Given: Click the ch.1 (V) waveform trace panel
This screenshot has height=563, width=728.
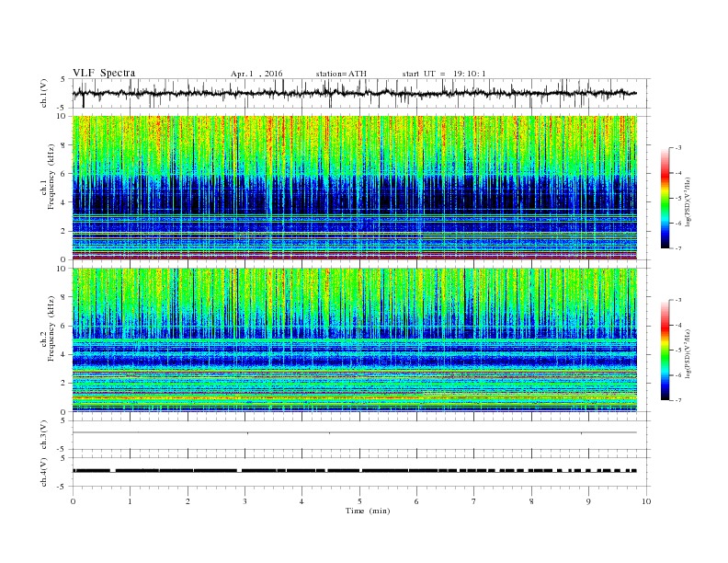Looking at the screenshot, I should coord(361,93).
